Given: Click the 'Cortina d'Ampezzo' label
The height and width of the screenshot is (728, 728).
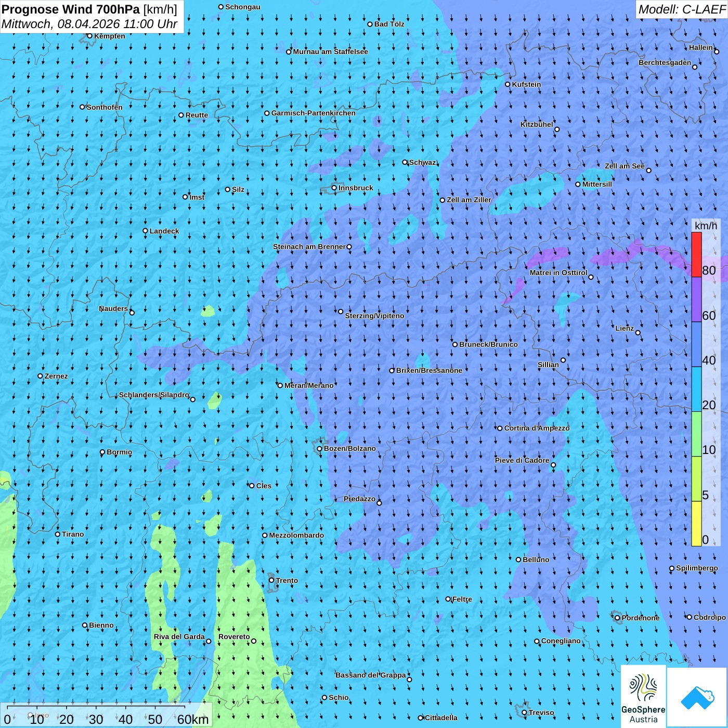Looking at the screenshot, I should (537, 428).
